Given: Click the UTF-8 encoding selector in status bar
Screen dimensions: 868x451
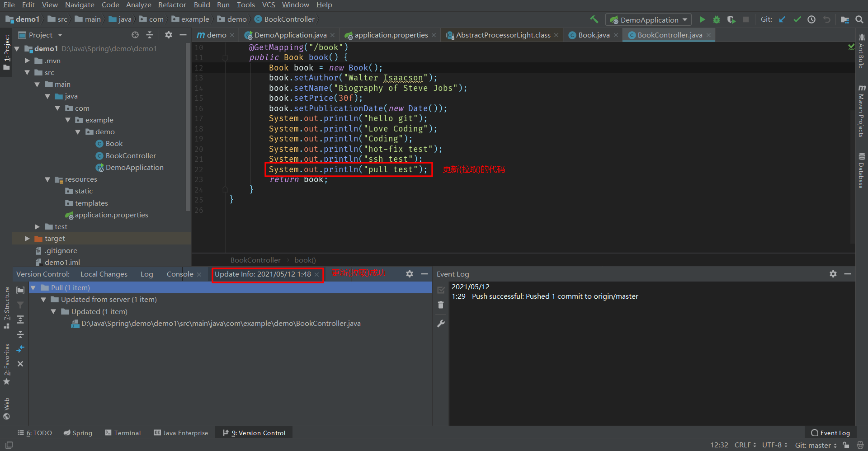Looking at the screenshot, I should (775, 445).
